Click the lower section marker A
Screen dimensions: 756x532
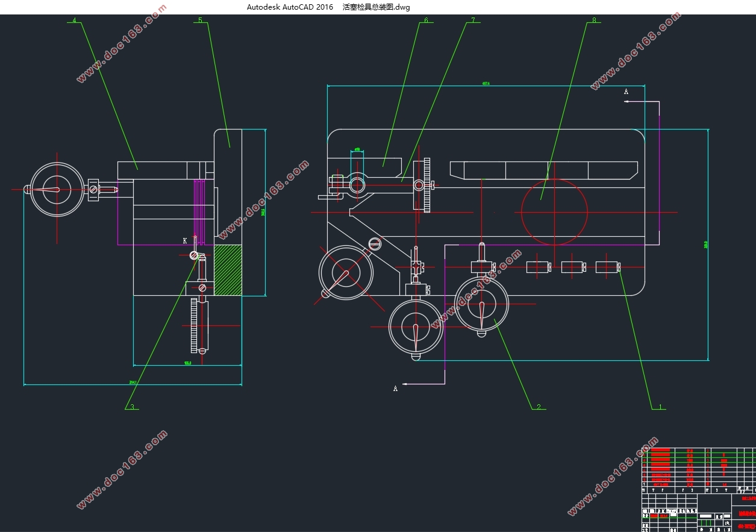[x=395, y=389]
